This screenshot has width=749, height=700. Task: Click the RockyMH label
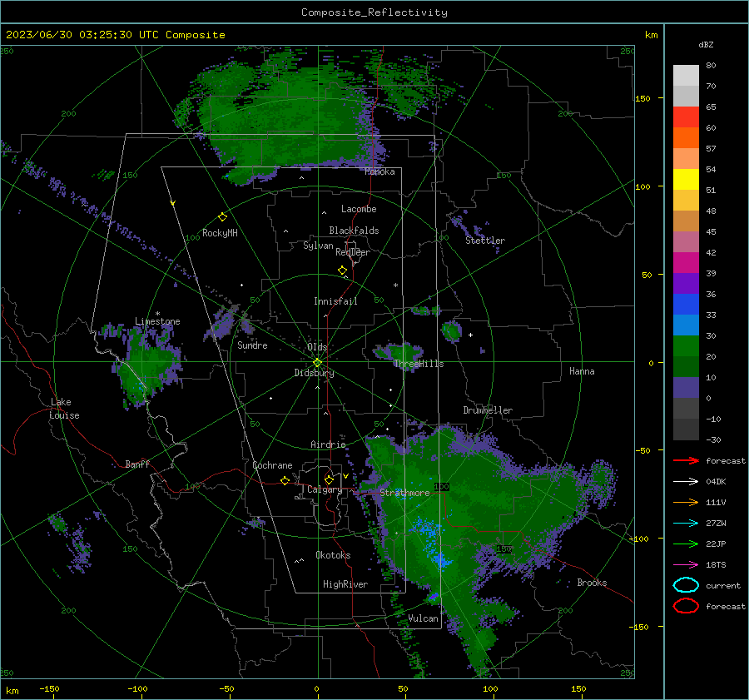220,233
